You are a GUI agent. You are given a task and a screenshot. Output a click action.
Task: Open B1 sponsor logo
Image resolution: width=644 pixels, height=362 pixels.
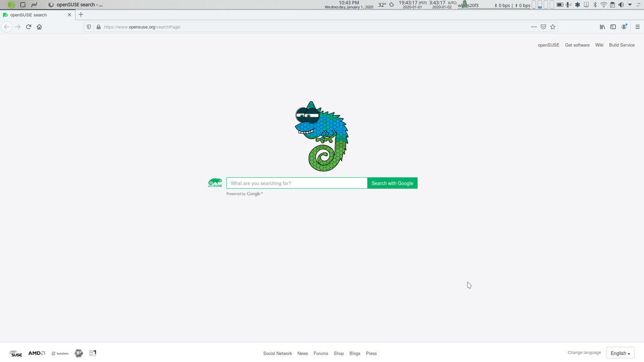click(x=93, y=353)
